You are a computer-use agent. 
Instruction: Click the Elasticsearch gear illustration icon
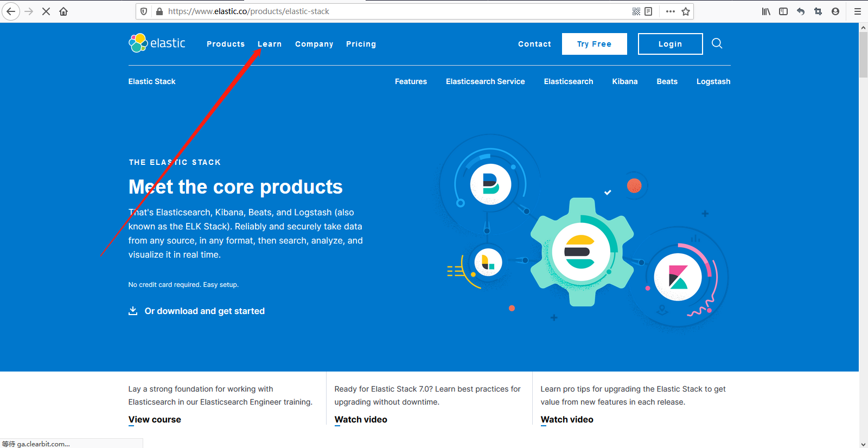[x=582, y=252]
